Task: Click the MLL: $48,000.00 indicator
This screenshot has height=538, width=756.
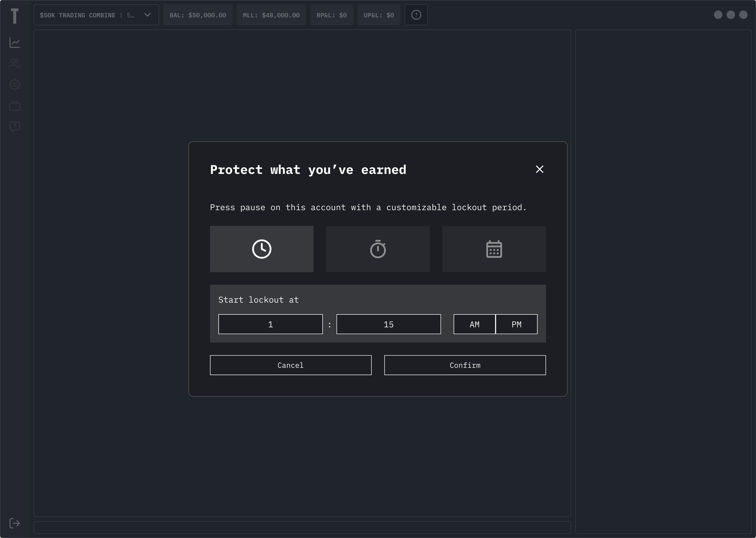Action: click(x=271, y=15)
